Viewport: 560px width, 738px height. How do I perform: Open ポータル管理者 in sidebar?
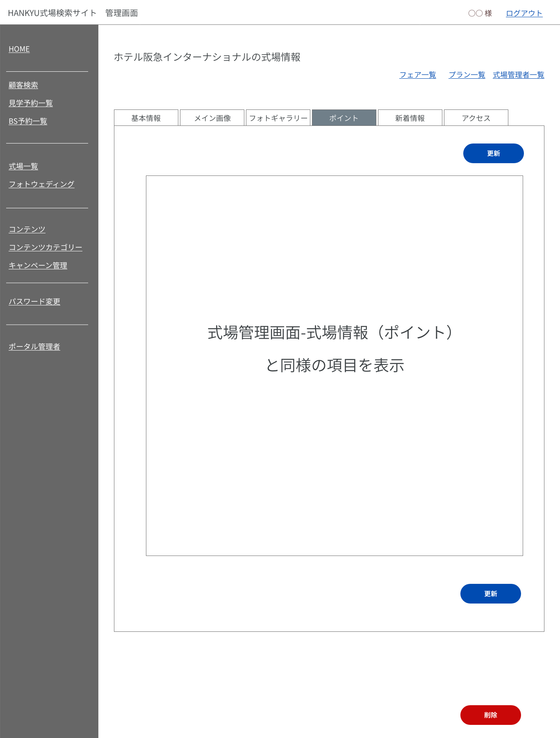coord(34,347)
